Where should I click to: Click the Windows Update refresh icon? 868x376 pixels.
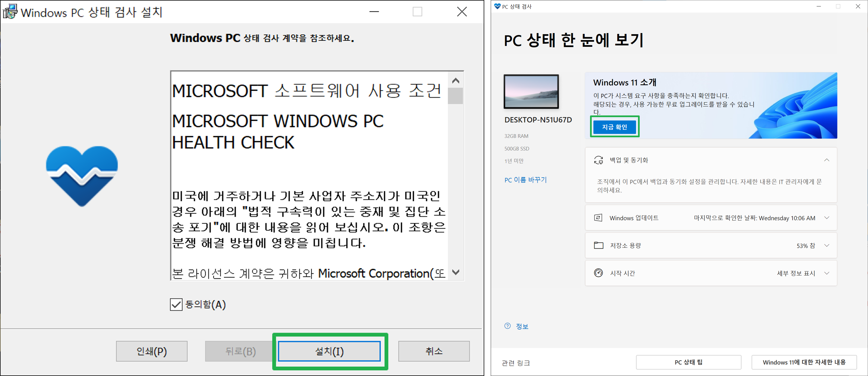[x=598, y=218]
